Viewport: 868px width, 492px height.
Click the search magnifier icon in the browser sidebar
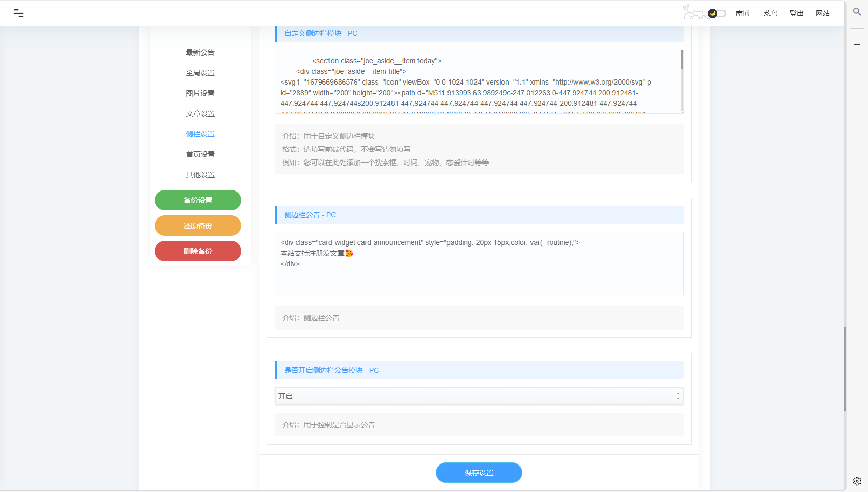857,12
